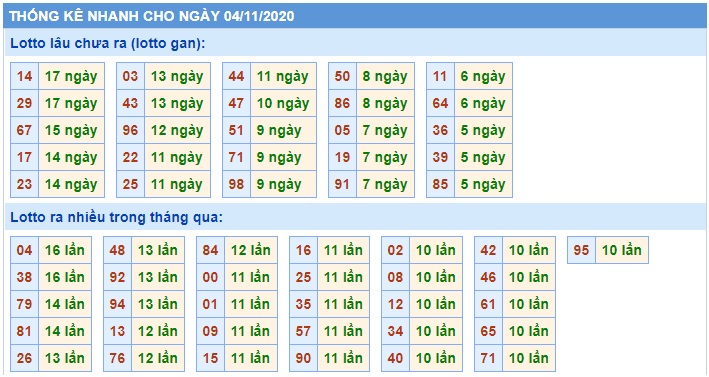Select frequent number cell 04
Screen dimensions: 709x377
24,250
